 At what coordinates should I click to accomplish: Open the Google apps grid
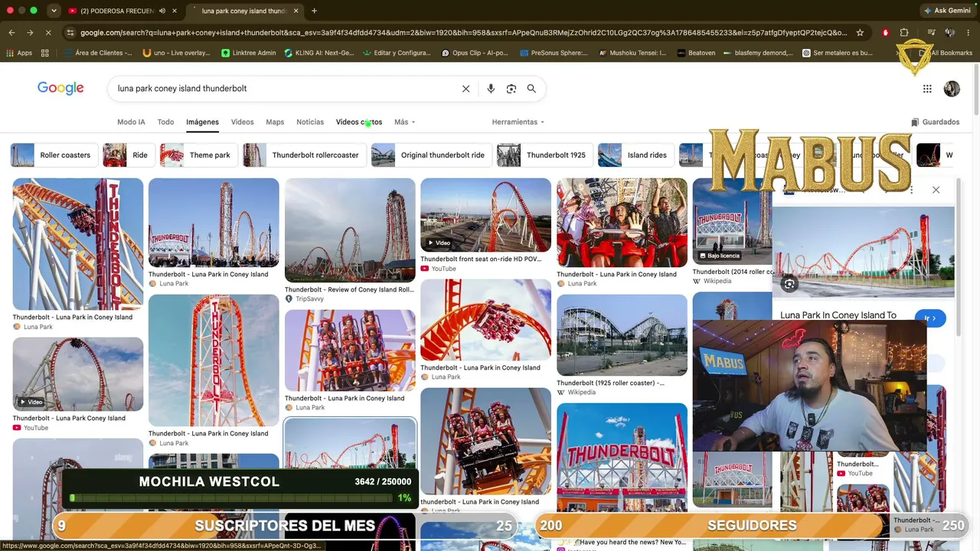[x=927, y=89]
